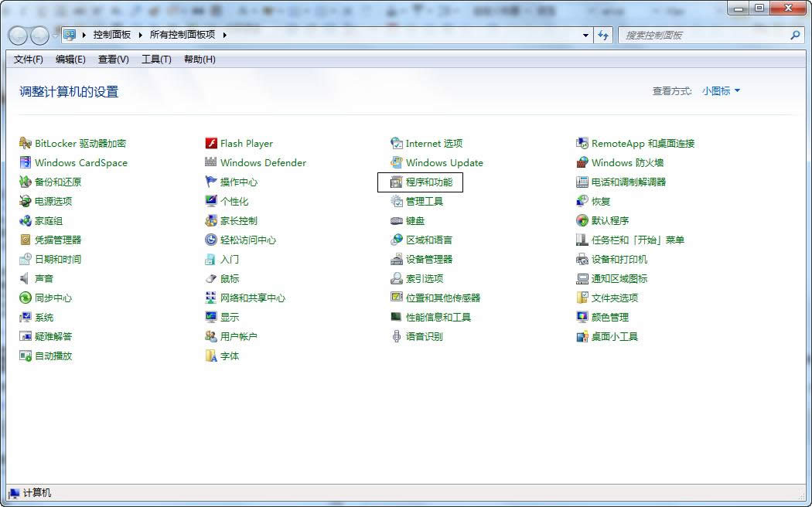Open the 文件(F) menu
The height and width of the screenshot is (507, 812).
29,60
